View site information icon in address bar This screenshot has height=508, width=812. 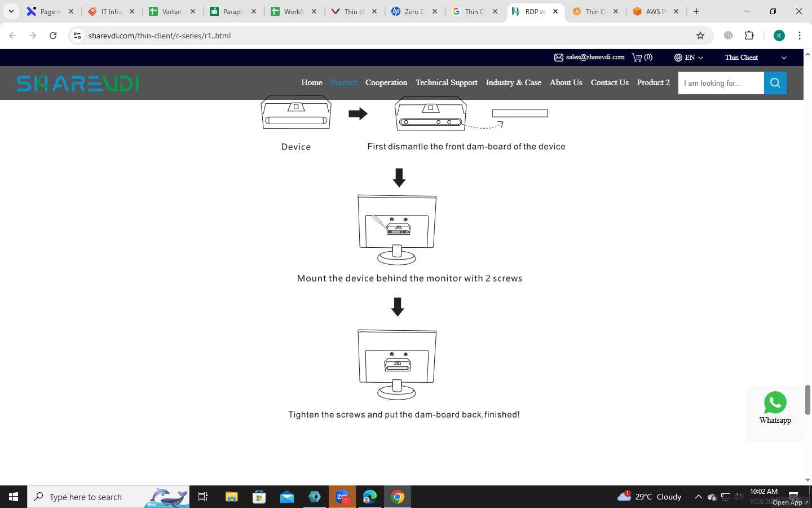(77, 36)
